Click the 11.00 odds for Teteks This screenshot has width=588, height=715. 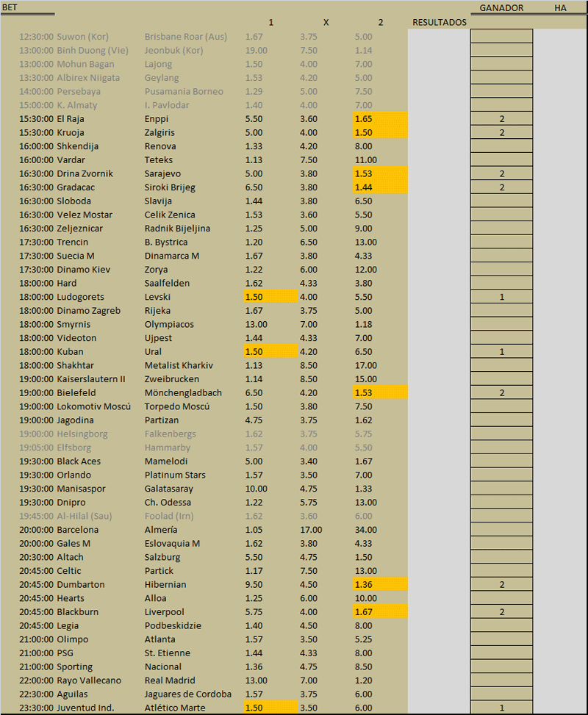pos(366,159)
